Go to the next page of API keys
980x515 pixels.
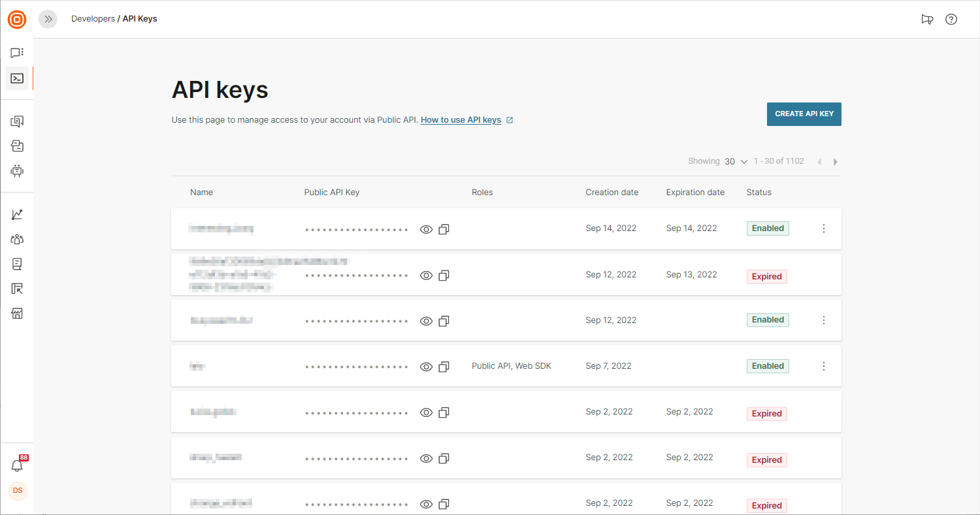[x=836, y=162]
